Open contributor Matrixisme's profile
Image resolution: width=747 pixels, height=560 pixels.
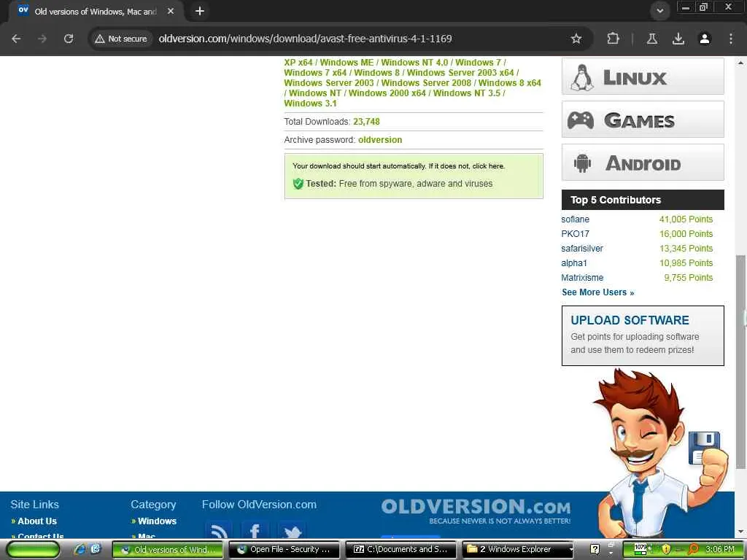[582, 278]
